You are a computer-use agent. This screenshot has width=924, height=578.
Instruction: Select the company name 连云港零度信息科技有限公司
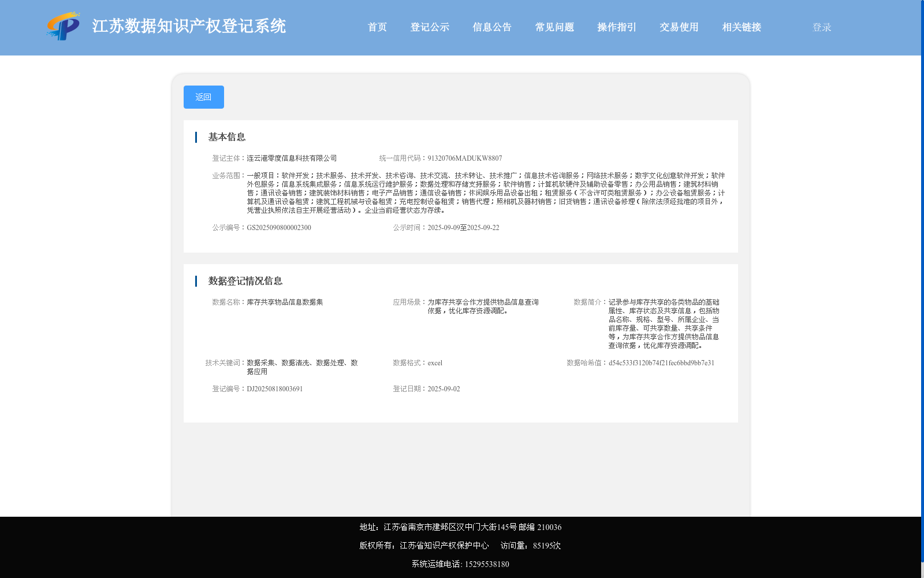[292, 158]
